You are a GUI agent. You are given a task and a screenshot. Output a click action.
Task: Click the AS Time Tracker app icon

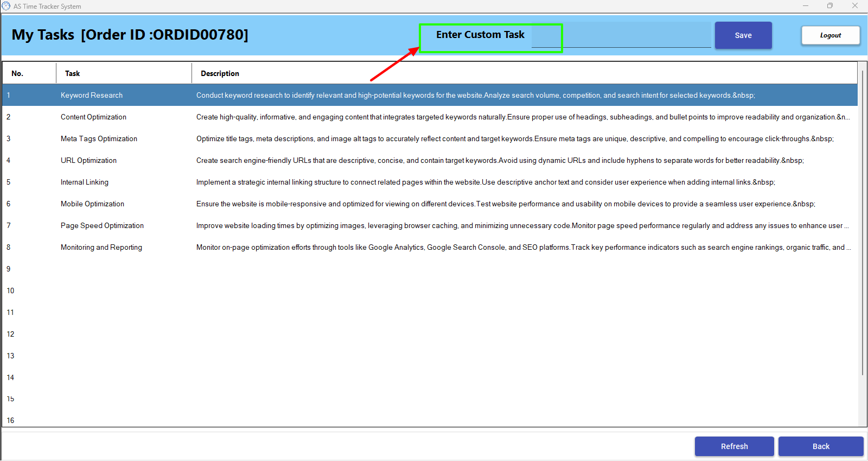(6, 6)
